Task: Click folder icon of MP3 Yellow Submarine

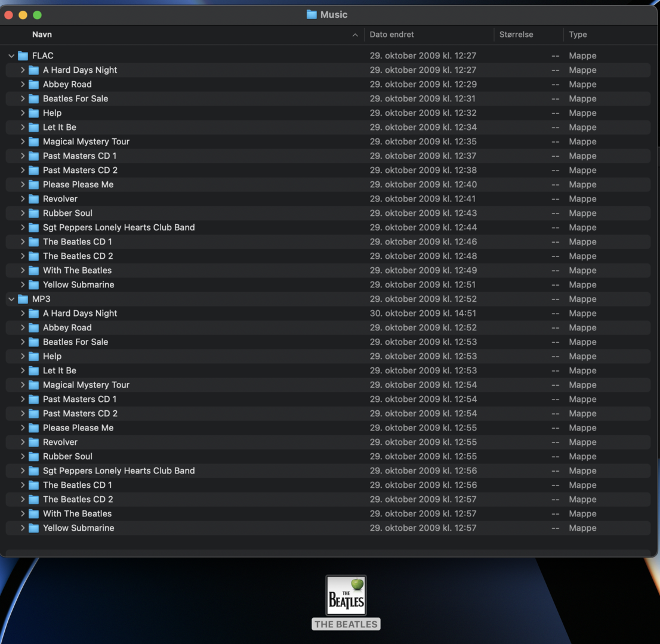Action: (33, 528)
